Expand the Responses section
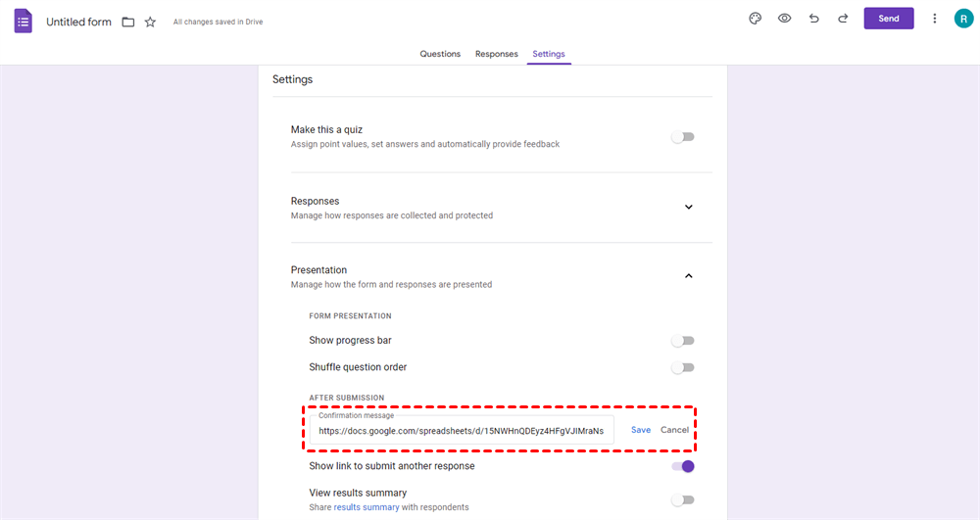The image size is (980, 520). click(x=688, y=208)
